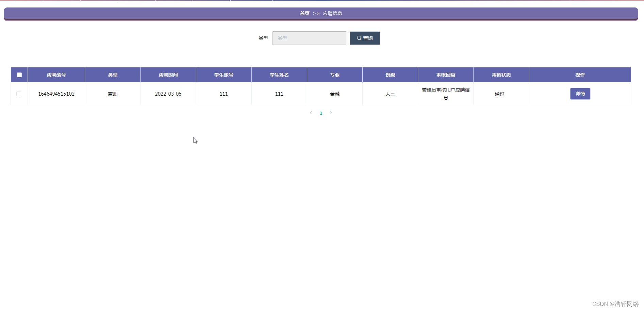Click the left chevron for previous page
This screenshot has width=644, height=310.
(x=311, y=113)
